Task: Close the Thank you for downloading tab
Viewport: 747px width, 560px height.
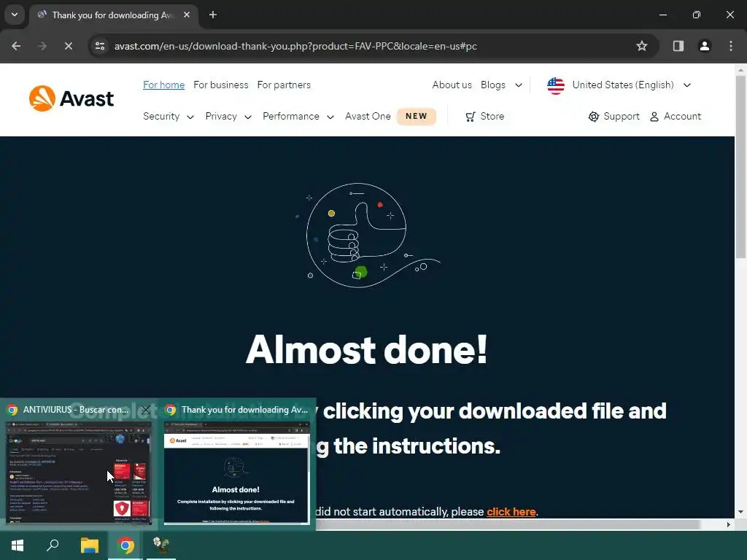Action: (x=187, y=15)
